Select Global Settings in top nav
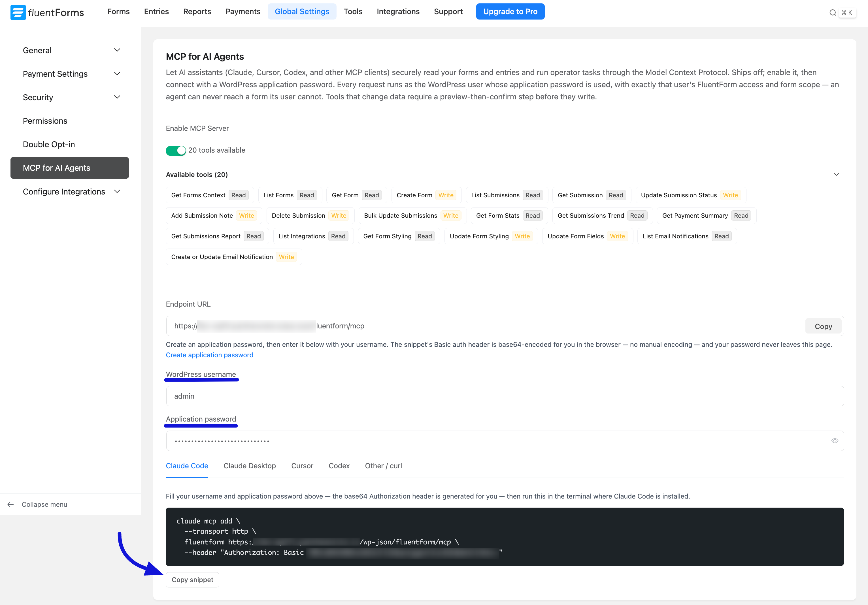Screen dimensions: 868x605 pyautogui.click(x=302, y=12)
